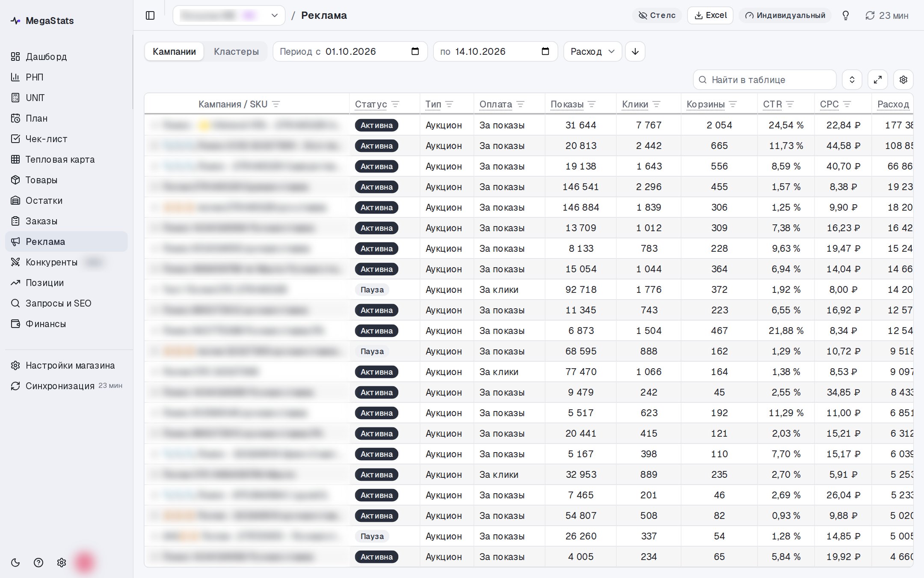924x578 pixels.
Task: Toggle rows expand/collapse button
Action: (852, 80)
